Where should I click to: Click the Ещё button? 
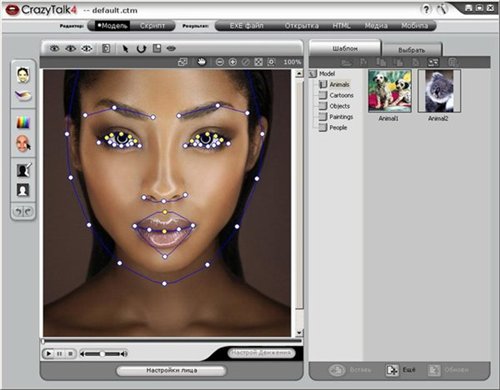(x=401, y=370)
